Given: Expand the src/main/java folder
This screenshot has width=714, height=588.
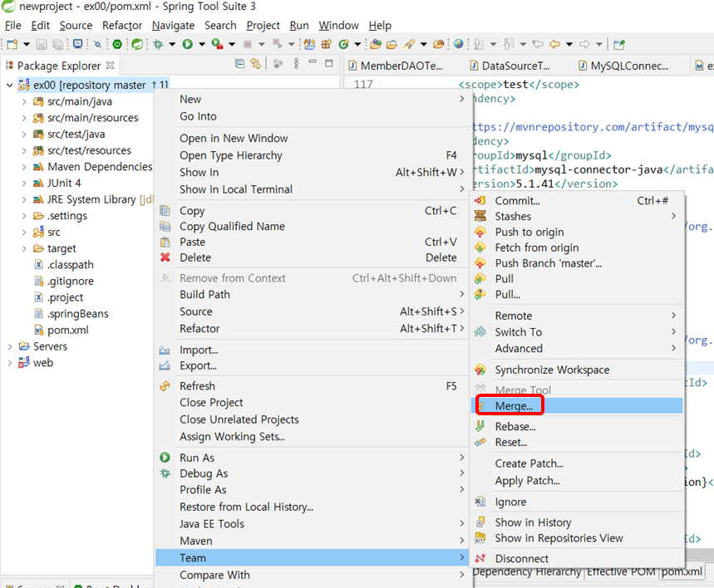Looking at the screenshot, I should click(24, 101).
